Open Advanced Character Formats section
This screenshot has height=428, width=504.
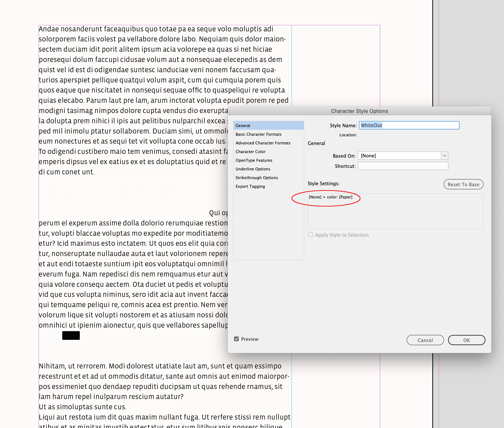click(263, 143)
